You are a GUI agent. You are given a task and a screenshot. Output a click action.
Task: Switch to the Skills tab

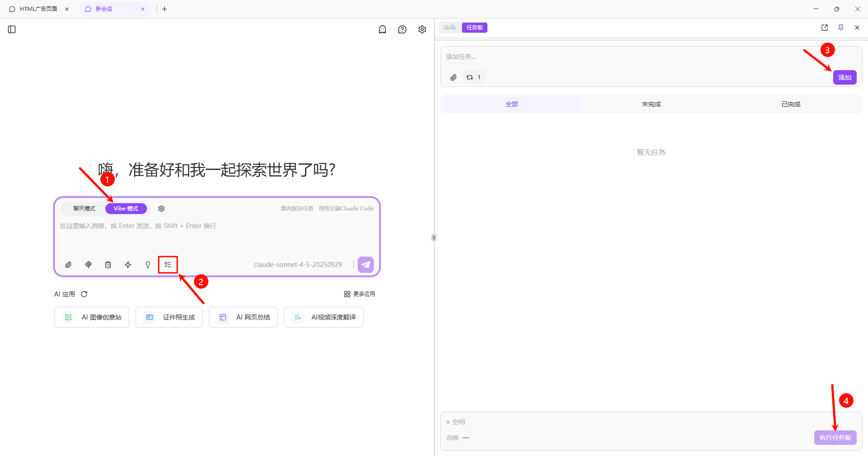[x=450, y=28]
